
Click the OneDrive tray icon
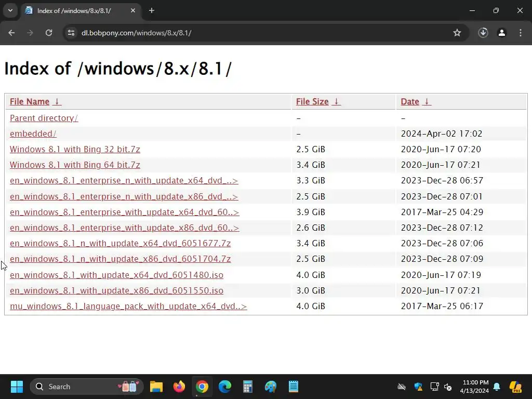click(x=402, y=387)
